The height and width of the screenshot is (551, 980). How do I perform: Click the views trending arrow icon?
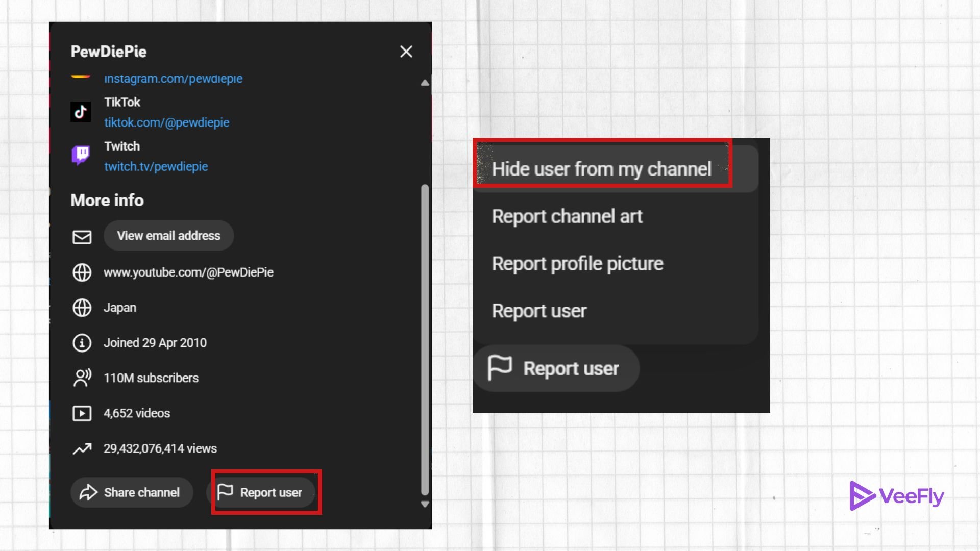click(x=82, y=449)
